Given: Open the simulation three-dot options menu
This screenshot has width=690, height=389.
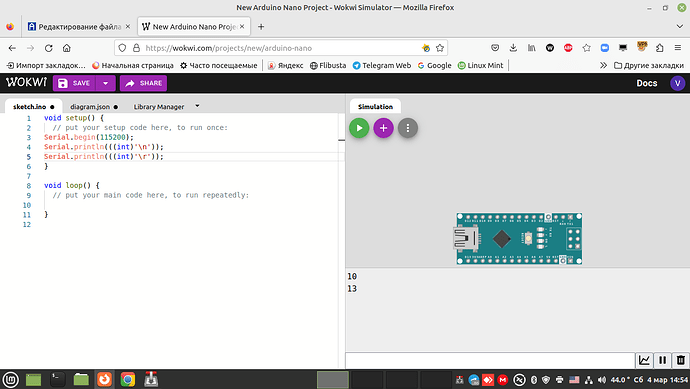Looking at the screenshot, I should click(408, 128).
